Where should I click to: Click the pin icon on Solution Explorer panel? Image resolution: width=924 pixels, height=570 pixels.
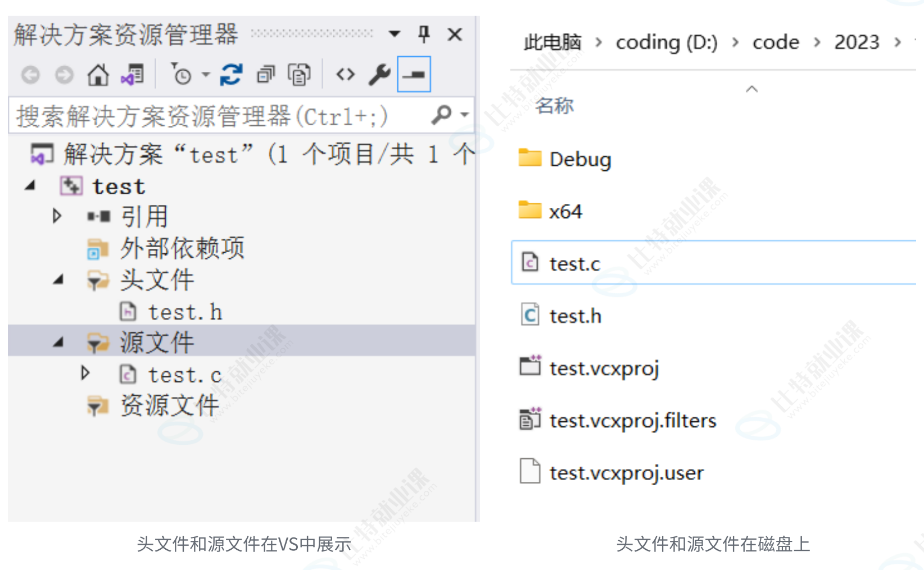coord(424,34)
